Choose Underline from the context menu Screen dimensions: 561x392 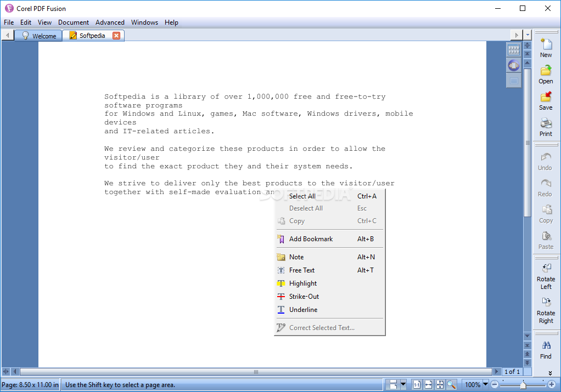coord(329,309)
